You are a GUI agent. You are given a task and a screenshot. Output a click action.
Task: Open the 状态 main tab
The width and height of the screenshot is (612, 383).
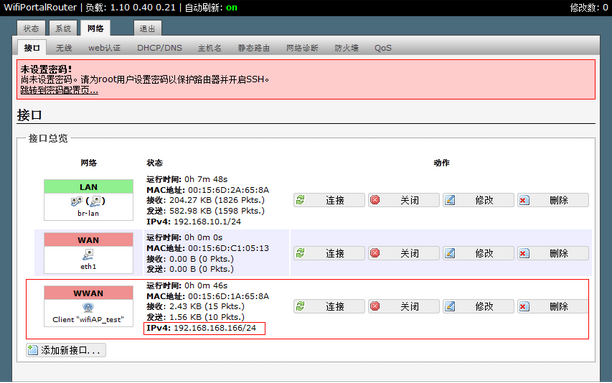click(31, 29)
